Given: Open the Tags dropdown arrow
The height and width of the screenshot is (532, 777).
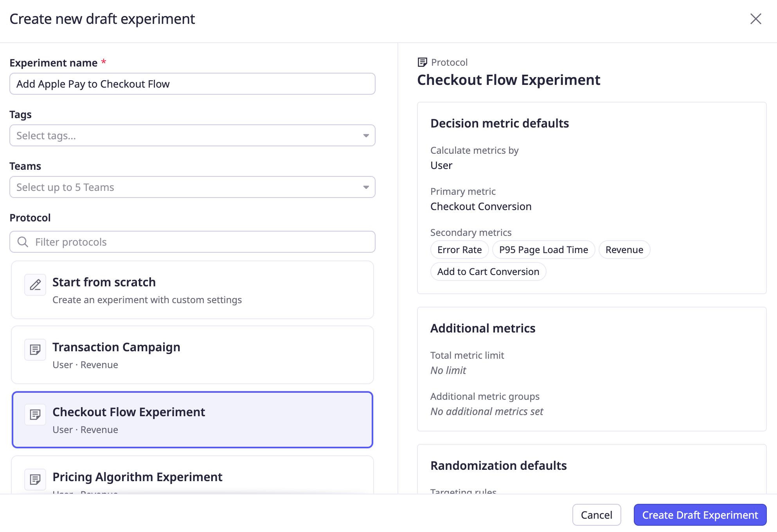Looking at the screenshot, I should (366, 136).
